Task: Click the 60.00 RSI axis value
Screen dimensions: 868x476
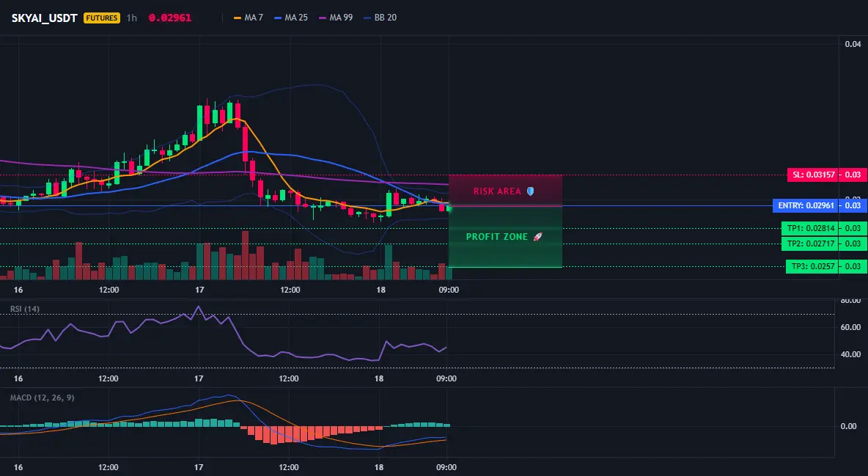Action: coord(851,328)
